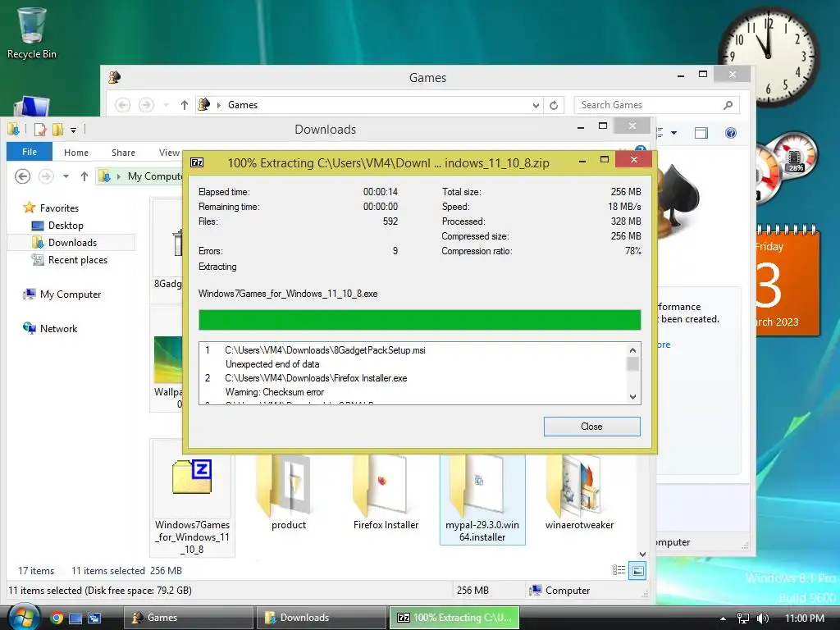Go back in the Games window
This screenshot has height=630, width=840.
pyautogui.click(x=123, y=105)
